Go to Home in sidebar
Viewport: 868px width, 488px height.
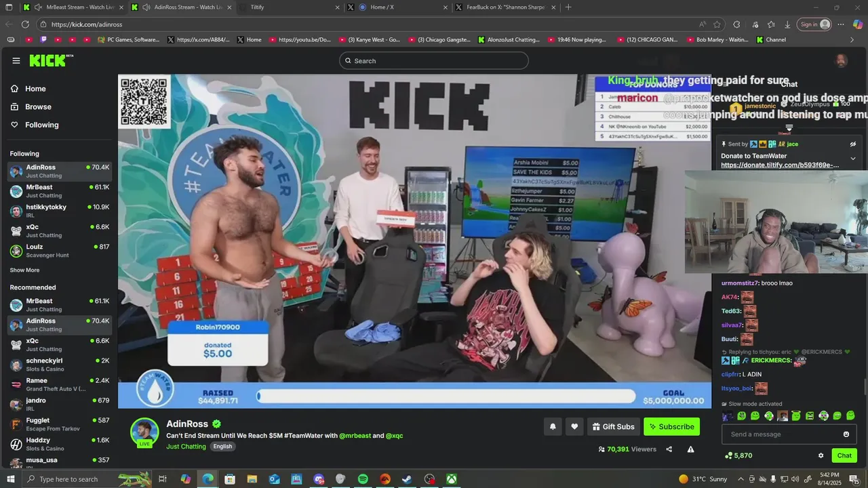35,89
